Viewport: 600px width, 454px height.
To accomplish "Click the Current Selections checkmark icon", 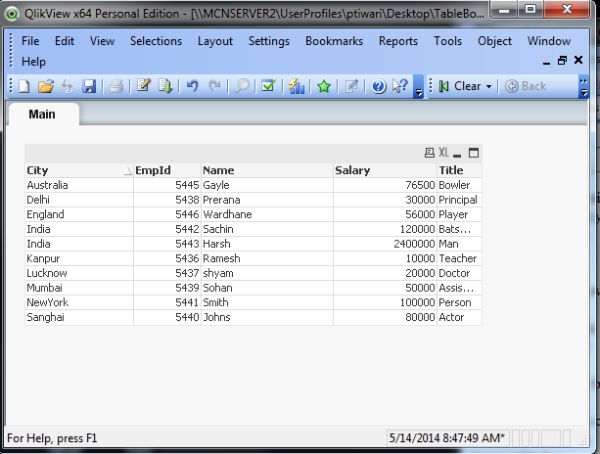I will [268, 86].
